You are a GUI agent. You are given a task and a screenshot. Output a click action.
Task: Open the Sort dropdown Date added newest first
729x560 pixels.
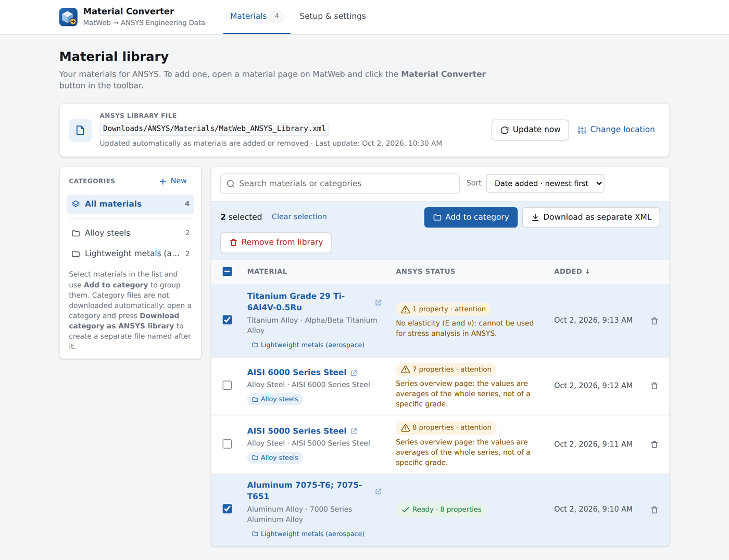[x=545, y=184]
